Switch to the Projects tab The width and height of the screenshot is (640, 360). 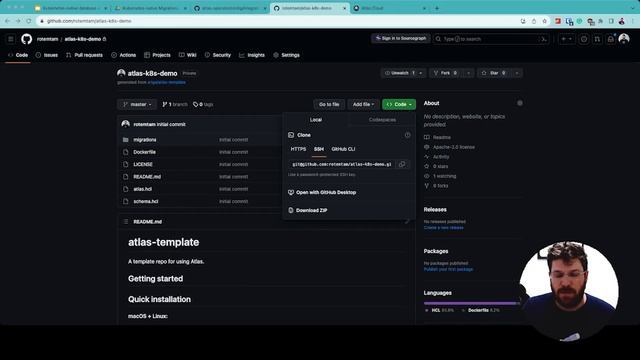coord(157,55)
